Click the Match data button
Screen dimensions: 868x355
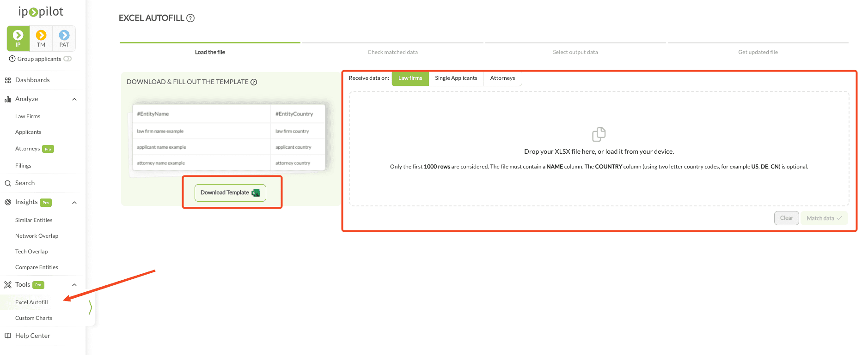[824, 218]
